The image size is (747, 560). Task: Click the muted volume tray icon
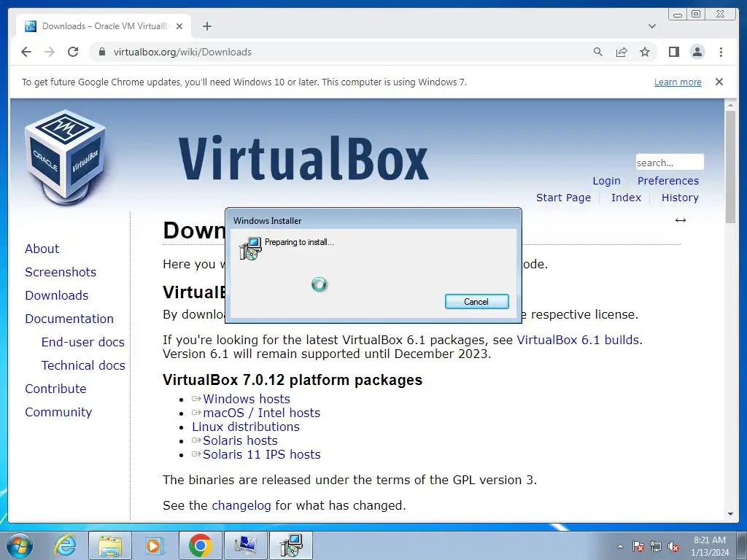click(x=673, y=546)
